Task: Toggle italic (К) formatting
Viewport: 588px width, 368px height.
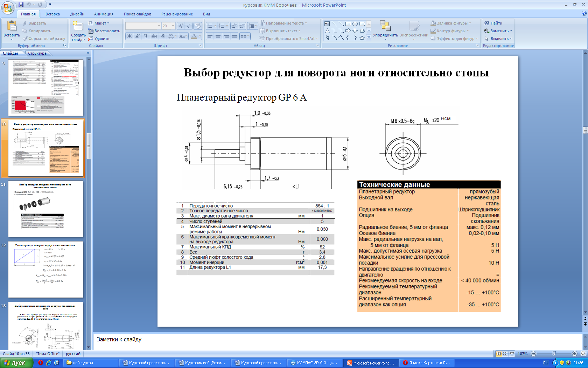Action: pos(137,36)
